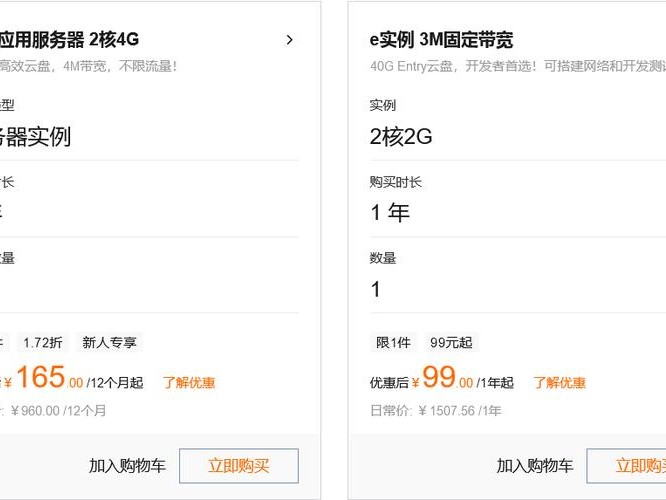666x500 pixels.
Task: Click the 新人专享 tag
Action: 110,342
